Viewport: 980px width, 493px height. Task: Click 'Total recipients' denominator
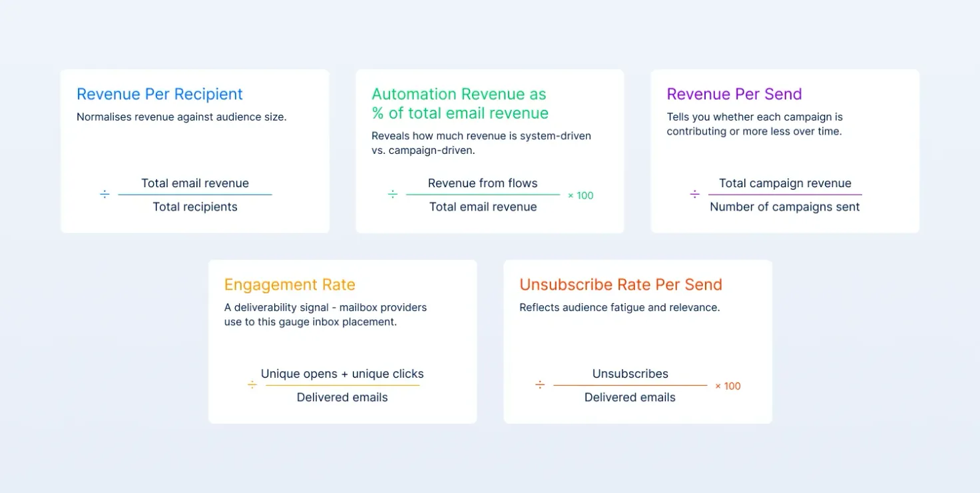(x=195, y=207)
